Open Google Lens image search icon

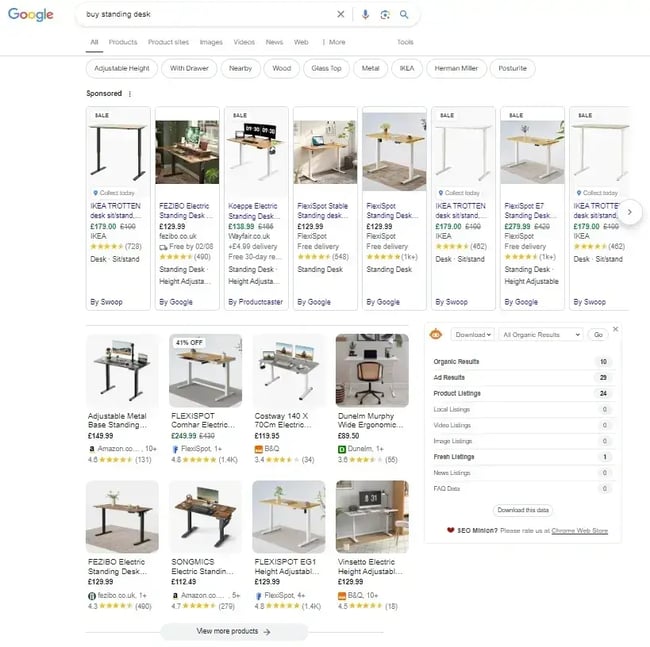click(385, 15)
